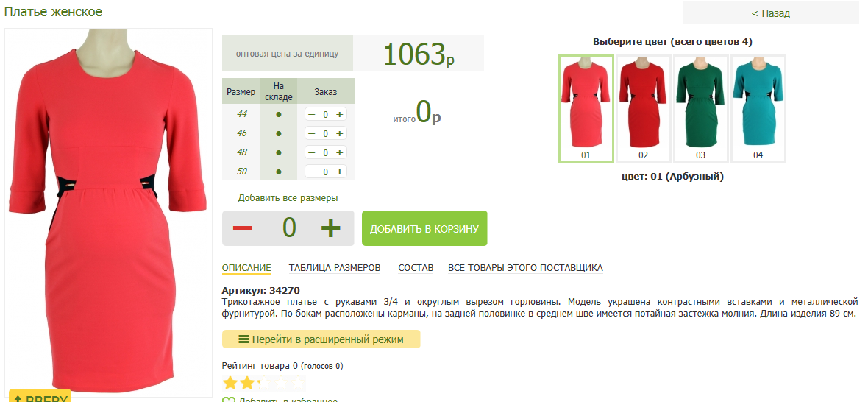Click the large green plus icon
The image size is (868, 402).
(330, 228)
